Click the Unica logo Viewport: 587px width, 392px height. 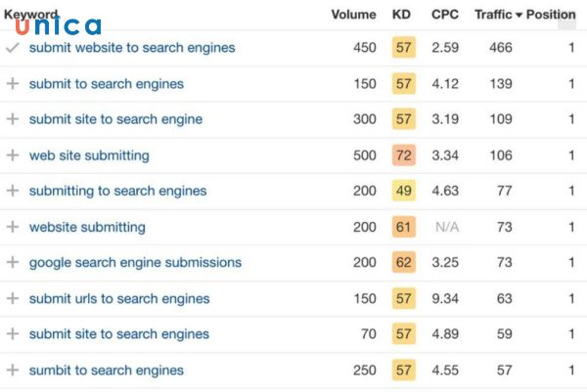point(57,26)
